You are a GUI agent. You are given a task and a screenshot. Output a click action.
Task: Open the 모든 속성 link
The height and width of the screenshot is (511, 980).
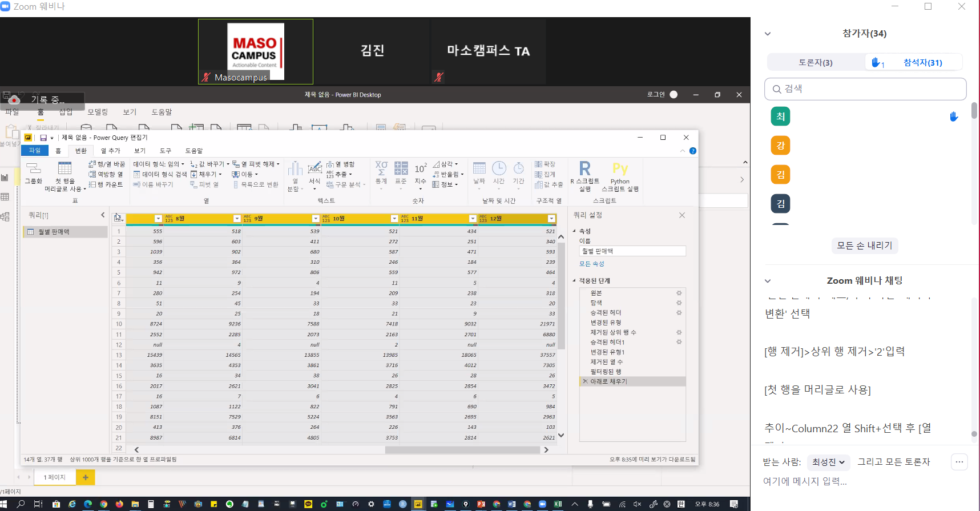591,264
